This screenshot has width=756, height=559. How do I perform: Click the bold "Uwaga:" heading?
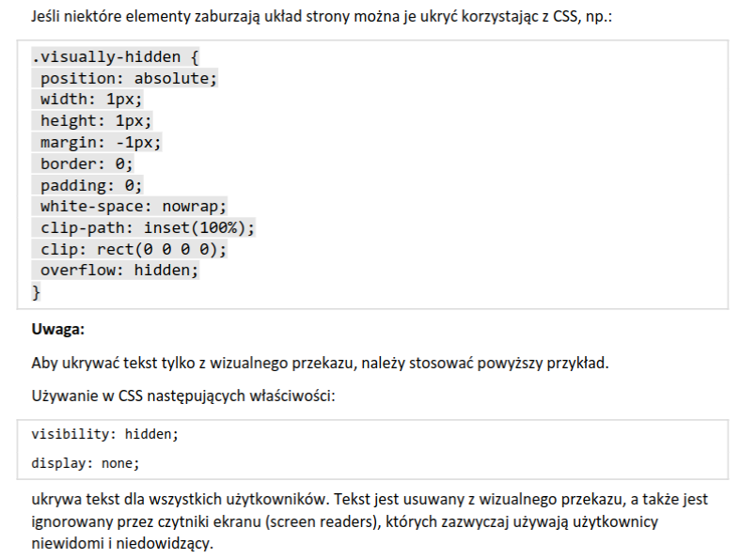(x=57, y=329)
